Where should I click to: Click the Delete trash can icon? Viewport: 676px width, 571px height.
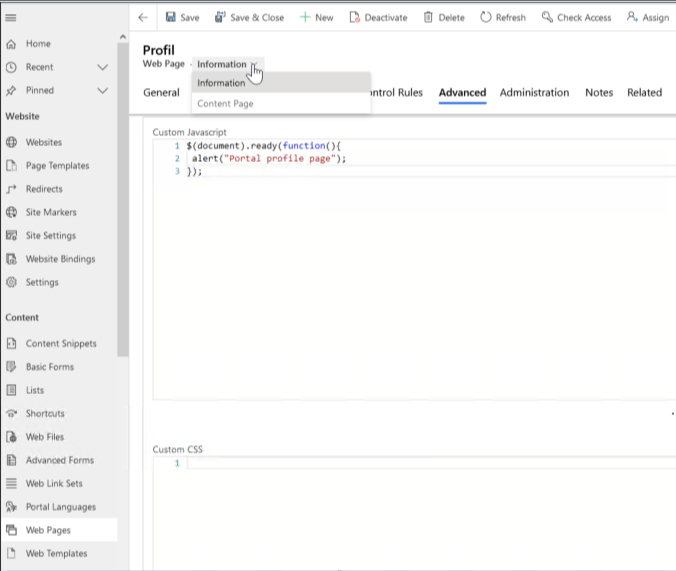(428, 17)
